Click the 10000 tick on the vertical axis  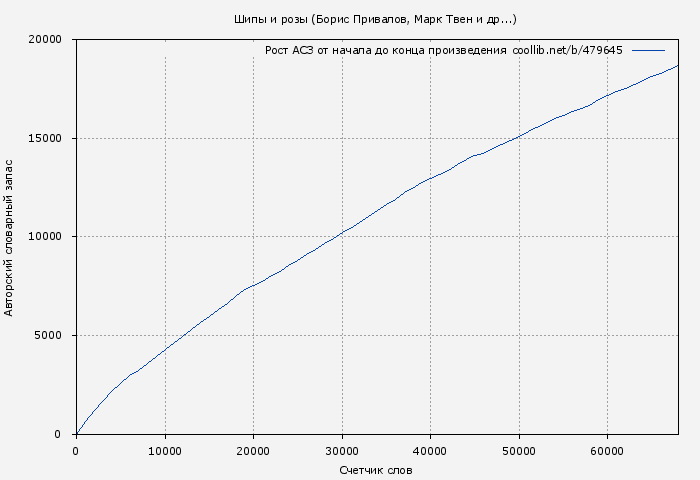[46, 237]
